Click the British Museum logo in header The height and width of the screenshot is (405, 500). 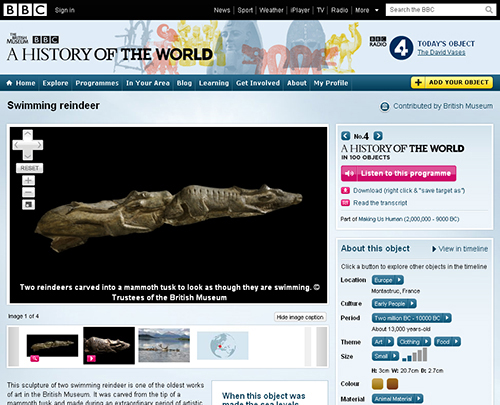[x=17, y=38]
